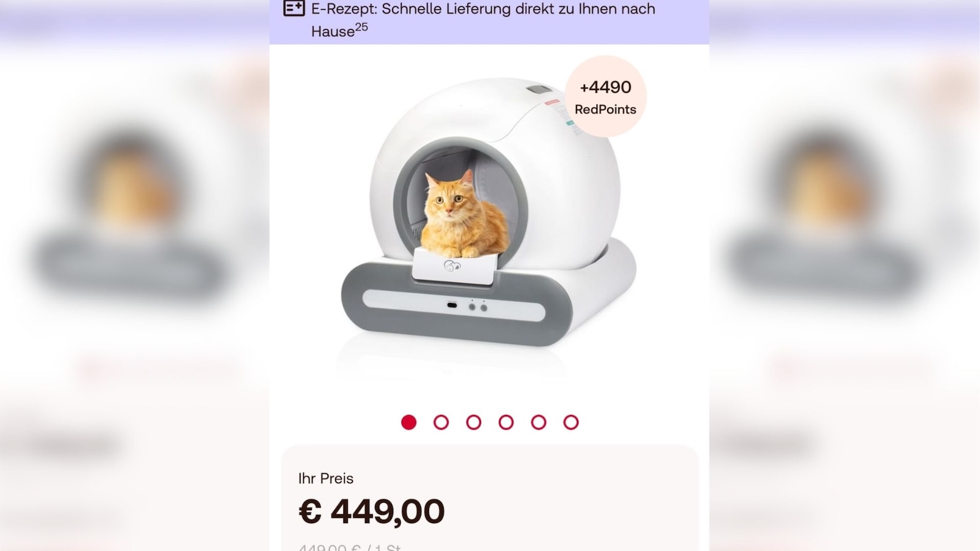Image resolution: width=980 pixels, height=551 pixels.
Task: Click the 449,00 € per unit line
Action: click(x=349, y=547)
